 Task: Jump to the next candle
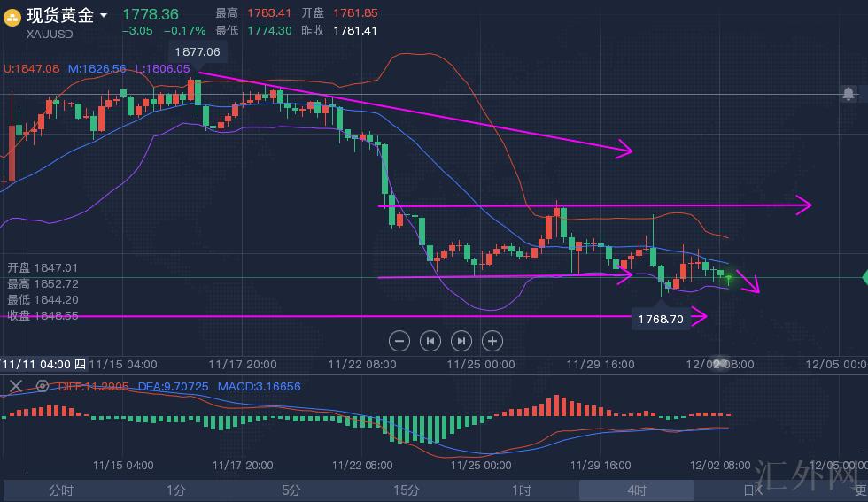coord(461,341)
